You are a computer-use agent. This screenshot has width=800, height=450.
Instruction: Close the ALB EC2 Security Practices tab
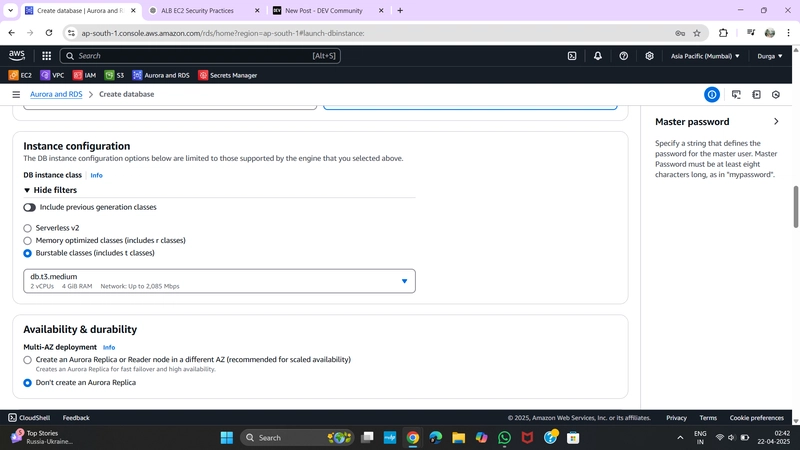click(257, 10)
